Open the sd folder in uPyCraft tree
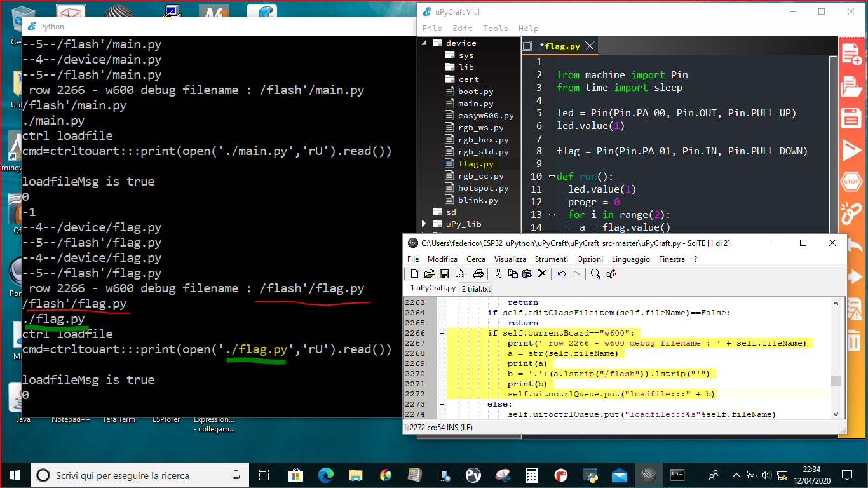The width and height of the screenshot is (868, 488). point(451,212)
